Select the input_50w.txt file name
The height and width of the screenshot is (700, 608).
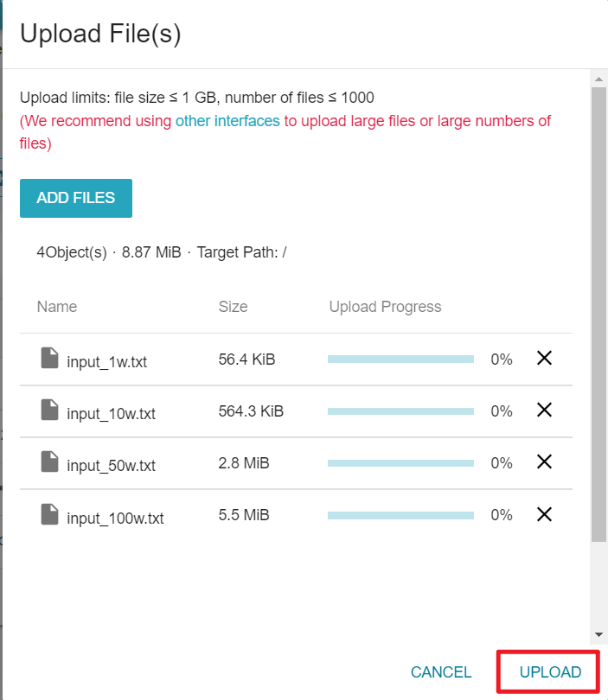pos(112,466)
